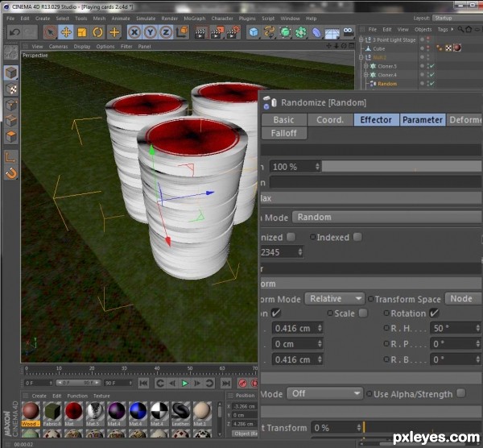Switch to the Parameter tab
The height and width of the screenshot is (448, 483).
point(423,119)
